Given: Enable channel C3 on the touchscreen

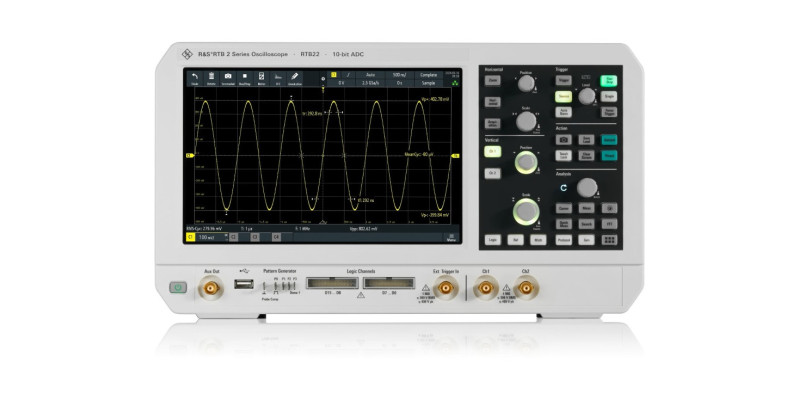Looking at the screenshot, I should pos(255,237).
